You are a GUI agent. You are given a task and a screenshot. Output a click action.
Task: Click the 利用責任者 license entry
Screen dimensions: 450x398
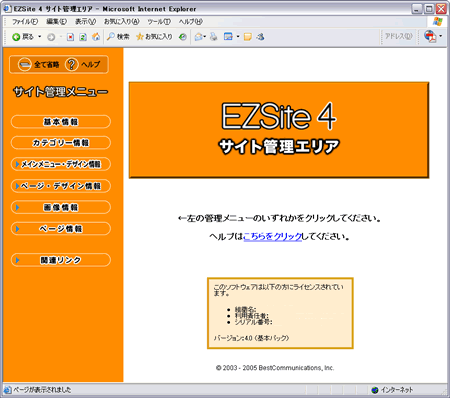(x=252, y=316)
